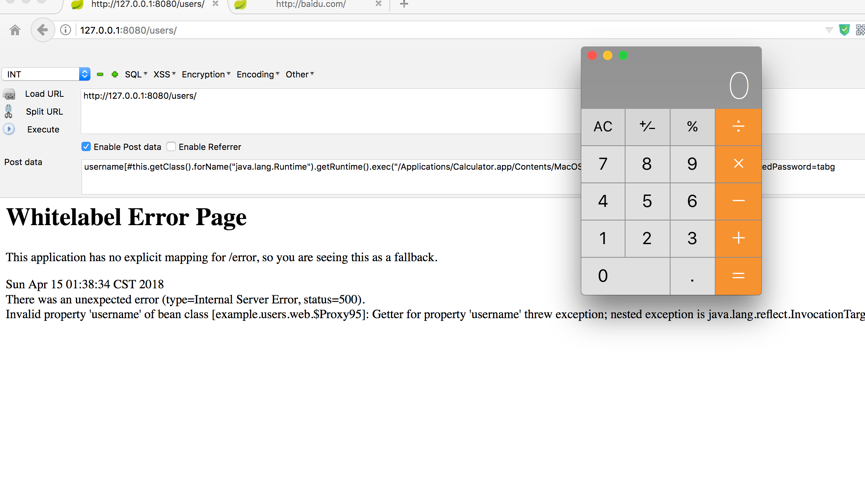
Task: Click the browser home icon
Action: (x=15, y=30)
